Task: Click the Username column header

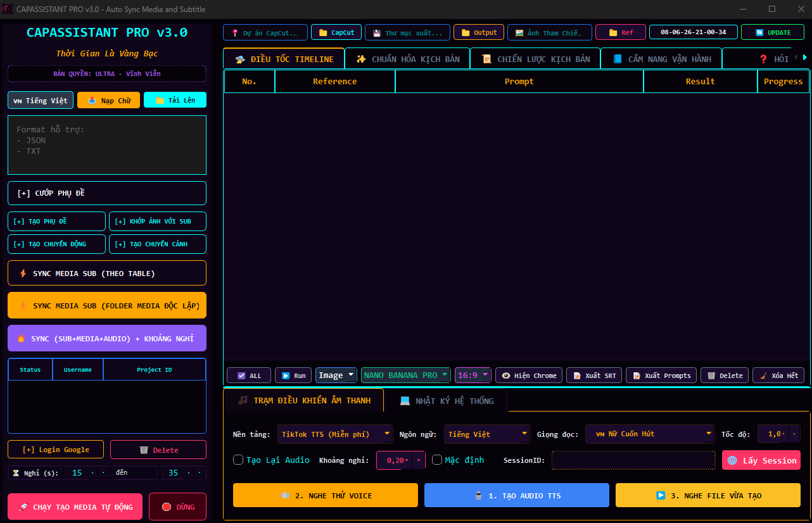Action: (78, 370)
